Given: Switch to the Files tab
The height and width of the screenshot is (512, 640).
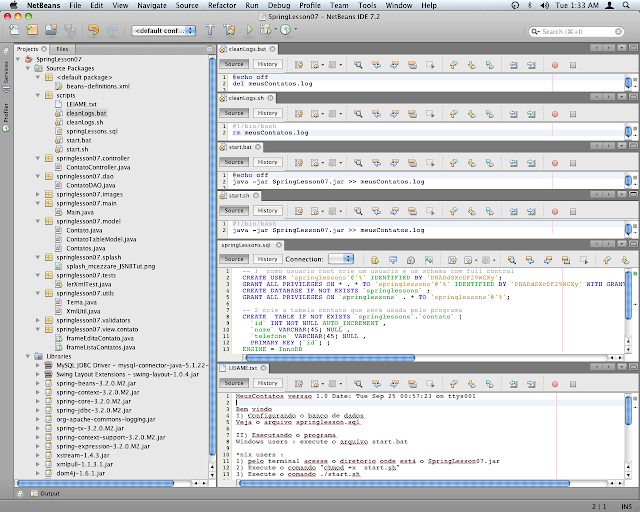Looking at the screenshot, I should tap(62, 48).
